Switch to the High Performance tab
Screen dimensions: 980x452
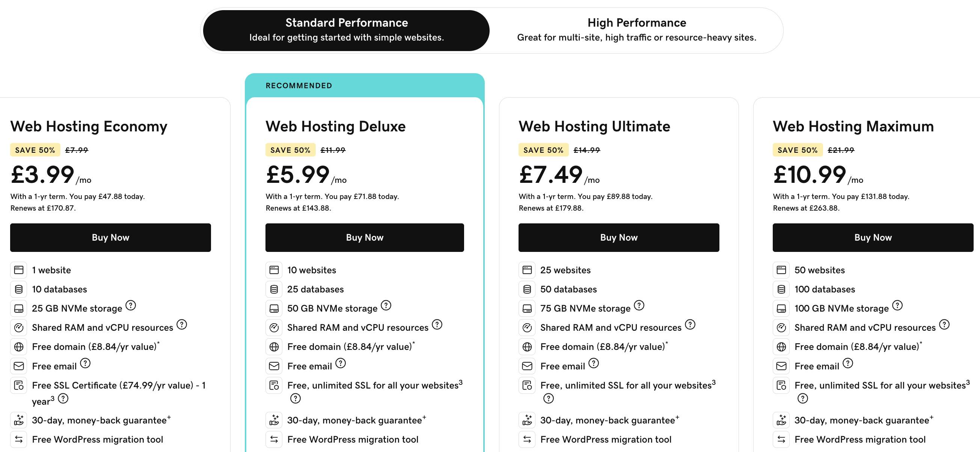click(x=636, y=30)
